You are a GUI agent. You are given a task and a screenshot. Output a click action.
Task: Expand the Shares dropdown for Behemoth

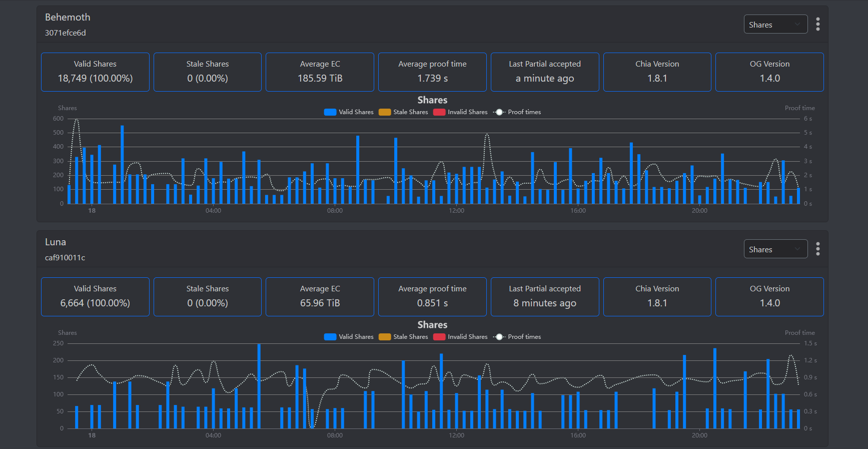tap(775, 25)
